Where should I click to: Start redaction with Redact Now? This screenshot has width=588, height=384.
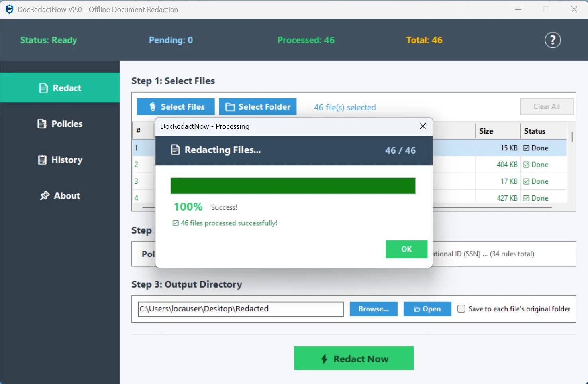pos(354,358)
